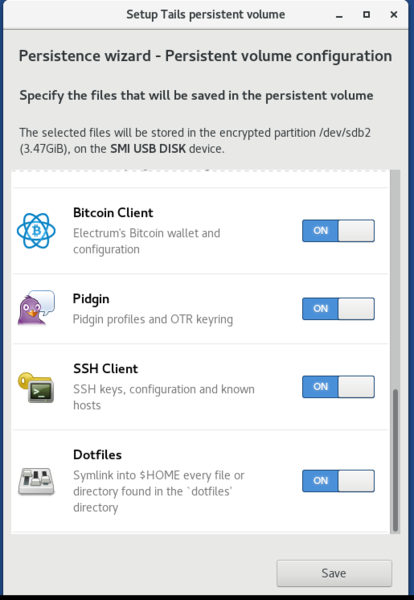This screenshot has width=414, height=600.
Task: Minimize the Setup Tails window
Action: click(x=339, y=15)
